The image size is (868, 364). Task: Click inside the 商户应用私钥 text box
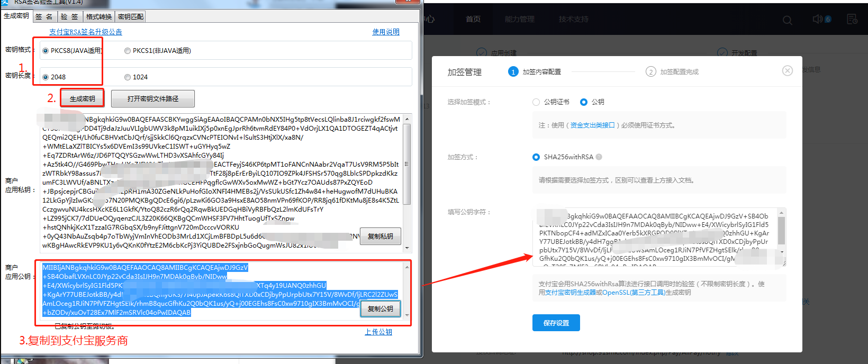pyautogui.click(x=222, y=183)
